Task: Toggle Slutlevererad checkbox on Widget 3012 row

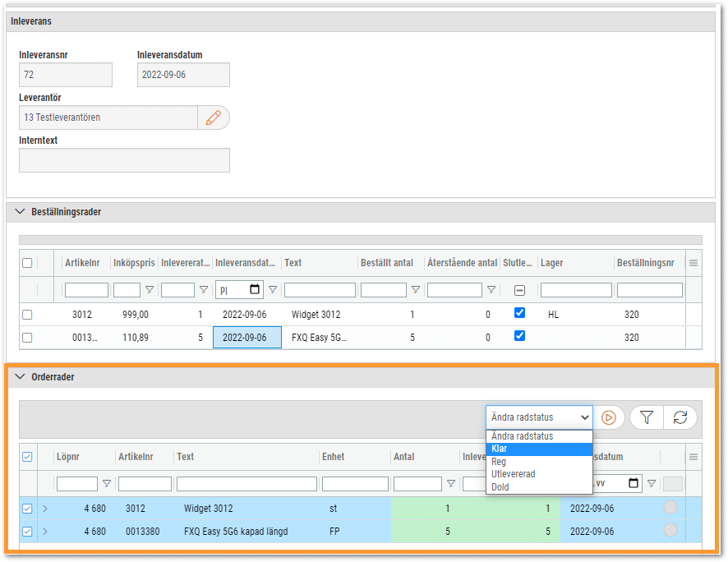Action: point(519,313)
